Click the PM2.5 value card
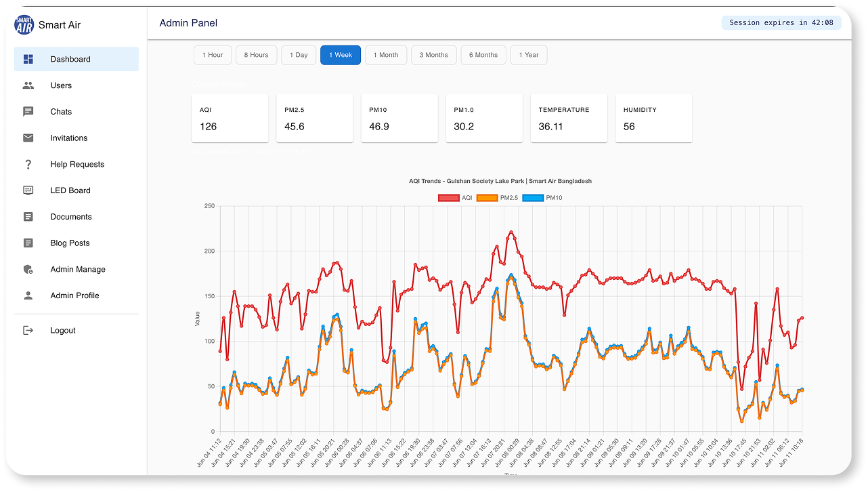The image size is (868, 492). click(315, 119)
